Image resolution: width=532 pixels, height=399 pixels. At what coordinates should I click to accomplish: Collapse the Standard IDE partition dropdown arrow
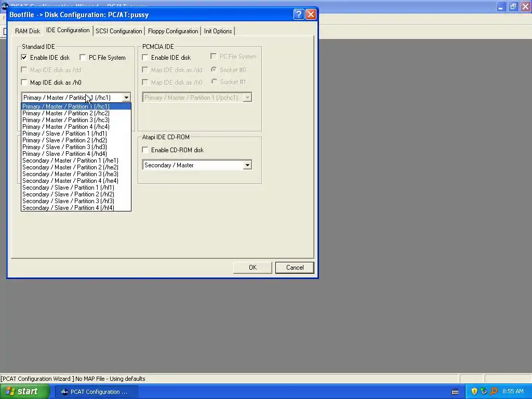point(126,97)
